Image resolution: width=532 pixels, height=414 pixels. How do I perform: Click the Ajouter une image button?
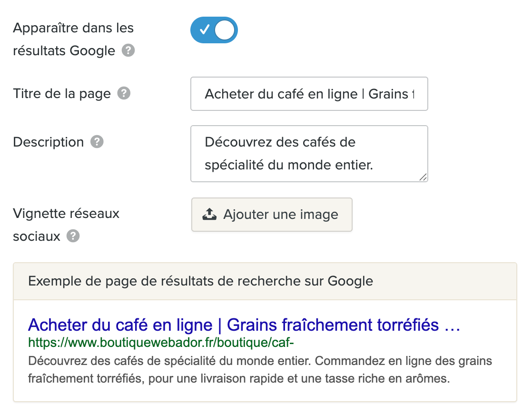point(272,215)
